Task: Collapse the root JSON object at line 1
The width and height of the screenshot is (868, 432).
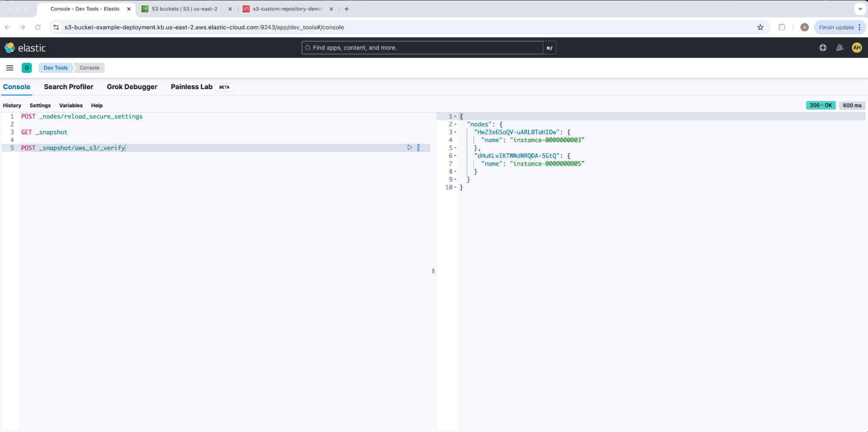Action: coord(455,116)
